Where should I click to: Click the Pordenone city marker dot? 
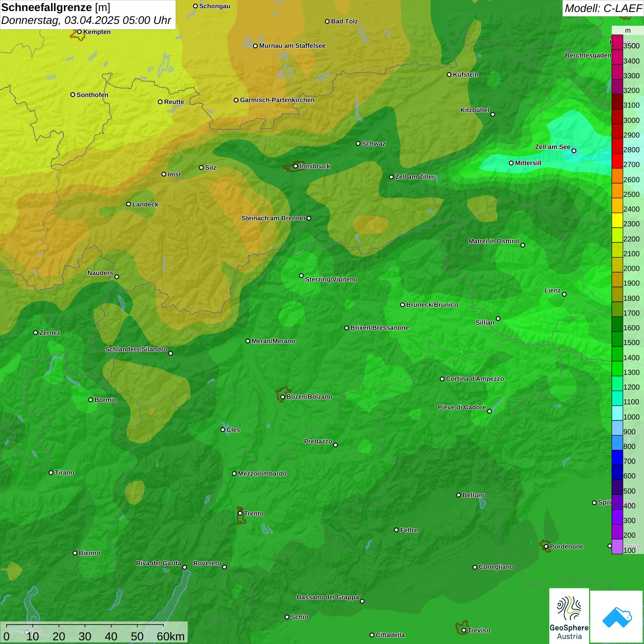coord(546,546)
